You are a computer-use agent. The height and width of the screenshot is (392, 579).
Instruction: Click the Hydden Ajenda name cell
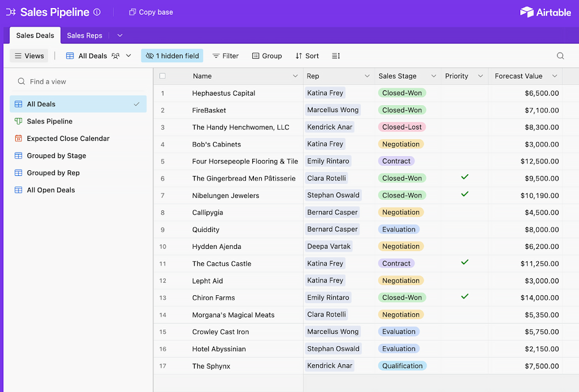(228, 247)
